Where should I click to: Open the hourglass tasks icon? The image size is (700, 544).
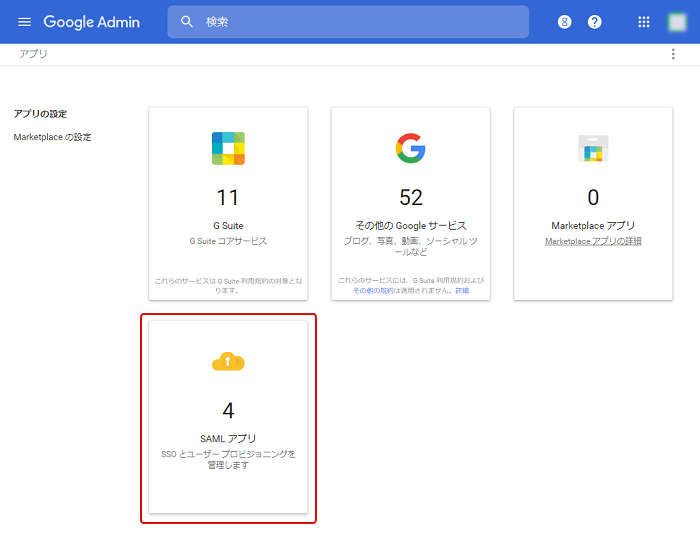coord(564,22)
